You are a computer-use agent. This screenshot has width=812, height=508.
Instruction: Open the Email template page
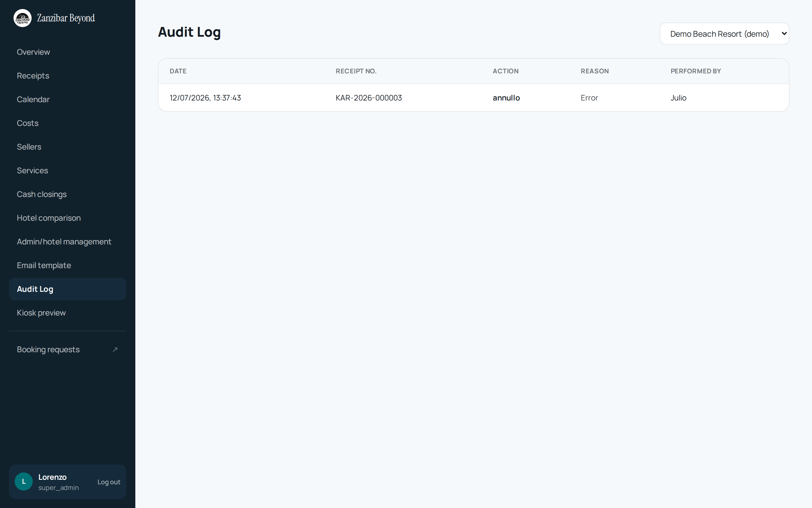point(67,265)
